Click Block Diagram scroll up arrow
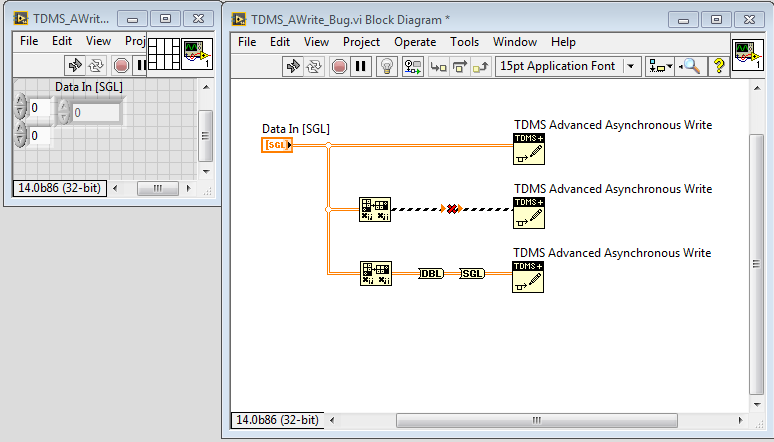 pyautogui.click(x=757, y=88)
